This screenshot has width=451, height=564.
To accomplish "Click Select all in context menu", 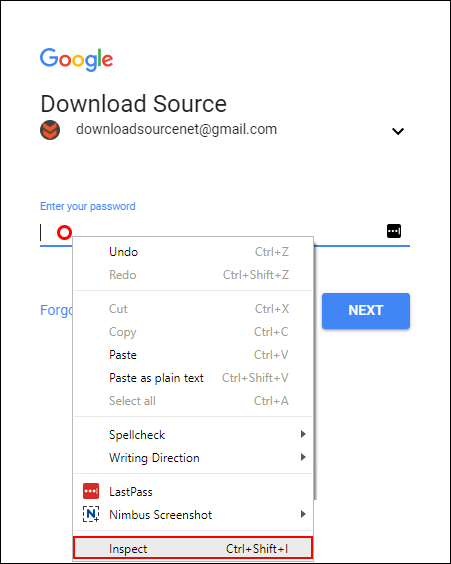I will pos(193,401).
